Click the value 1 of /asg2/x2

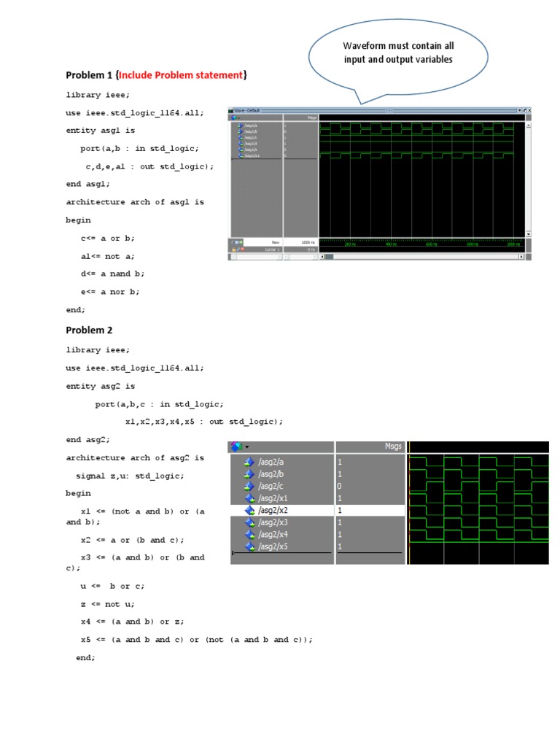[340, 510]
